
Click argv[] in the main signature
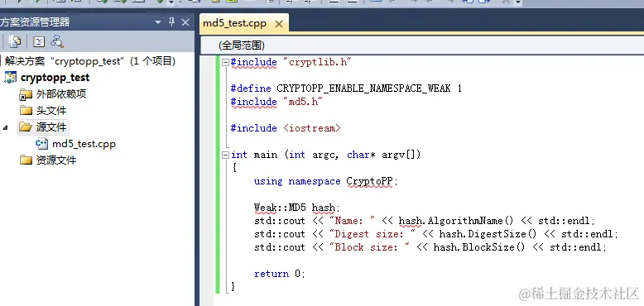tap(398, 155)
